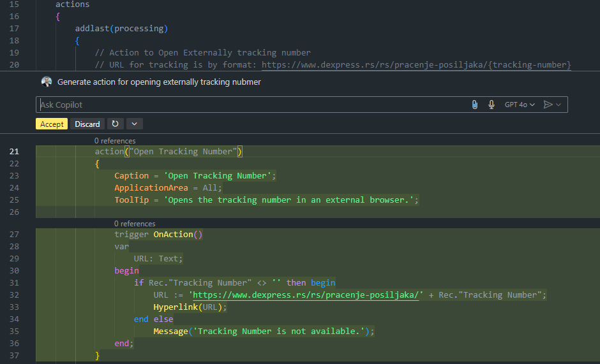Screen dimensions: 600x364
Task: Click 'Caption' property on line 23
Action: [x=131, y=176]
